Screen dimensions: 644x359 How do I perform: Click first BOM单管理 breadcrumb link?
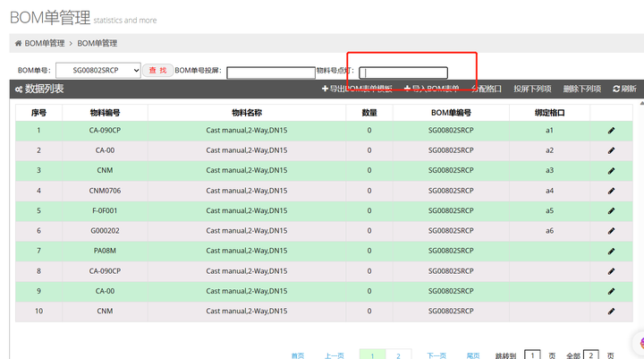coord(45,43)
